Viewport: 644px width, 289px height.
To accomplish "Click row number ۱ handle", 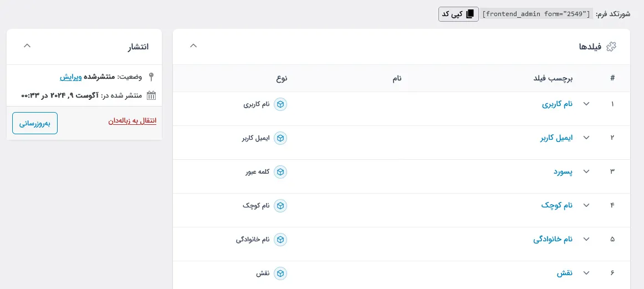I will (x=612, y=104).
